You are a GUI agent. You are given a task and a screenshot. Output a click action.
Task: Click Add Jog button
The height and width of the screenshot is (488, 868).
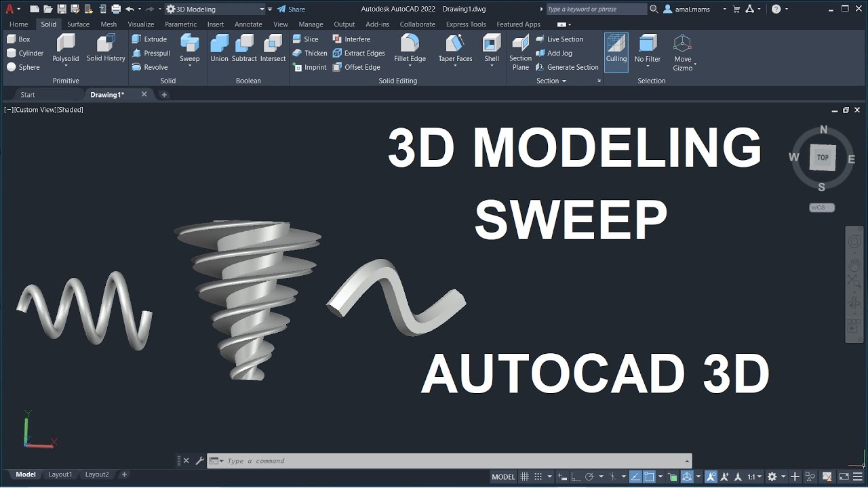click(x=554, y=53)
